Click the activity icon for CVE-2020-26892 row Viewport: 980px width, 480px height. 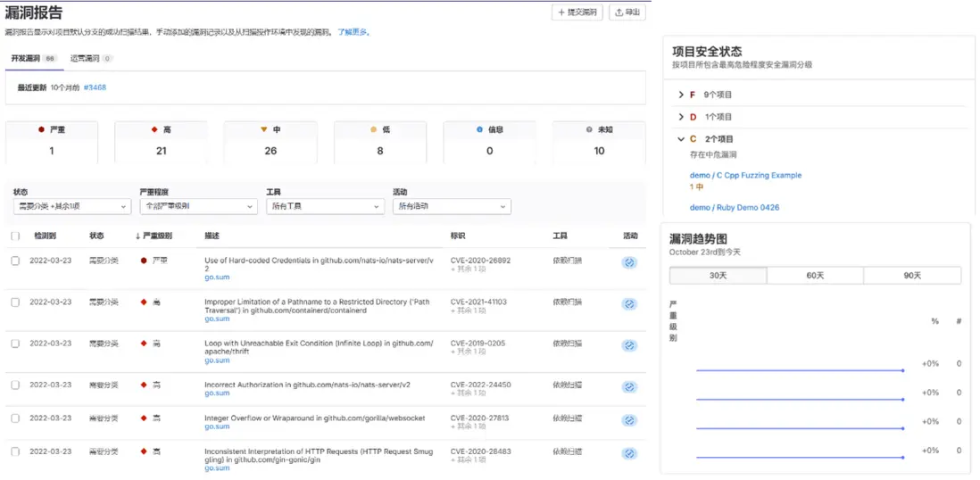(x=629, y=262)
